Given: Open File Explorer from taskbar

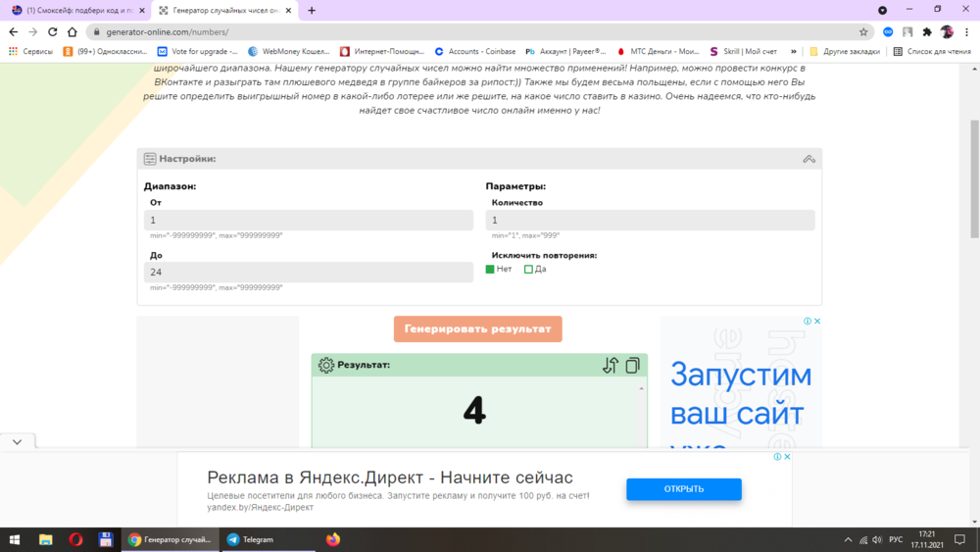Looking at the screenshot, I should pyautogui.click(x=46, y=539).
